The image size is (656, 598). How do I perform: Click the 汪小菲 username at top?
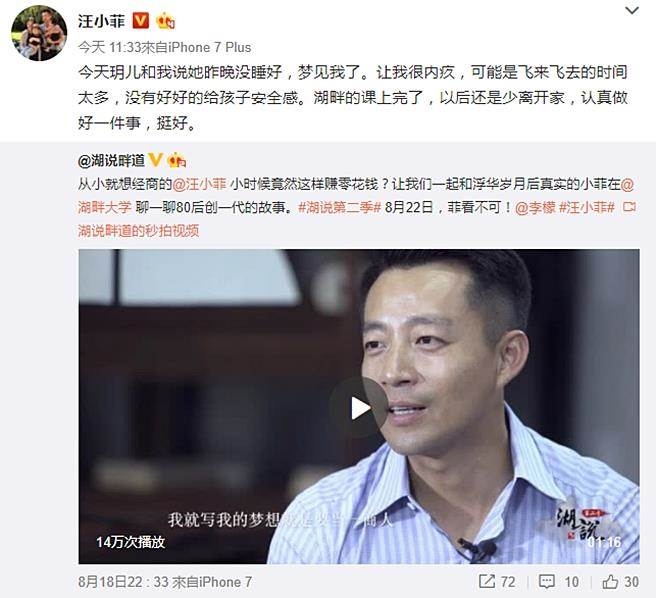(x=102, y=21)
